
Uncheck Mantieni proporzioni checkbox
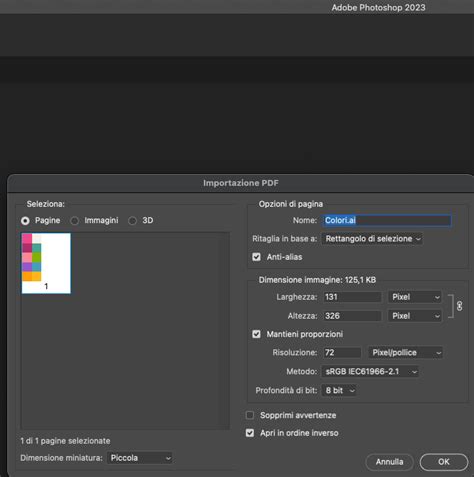[256, 334]
